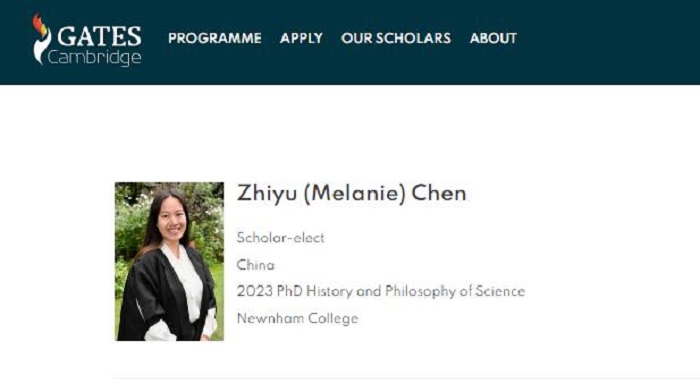Click the China country label

point(255,265)
